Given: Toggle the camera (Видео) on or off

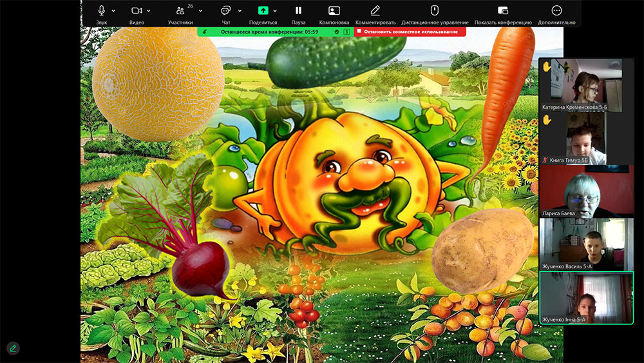Looking at the screenshot, I should click(x=137, y=11).
